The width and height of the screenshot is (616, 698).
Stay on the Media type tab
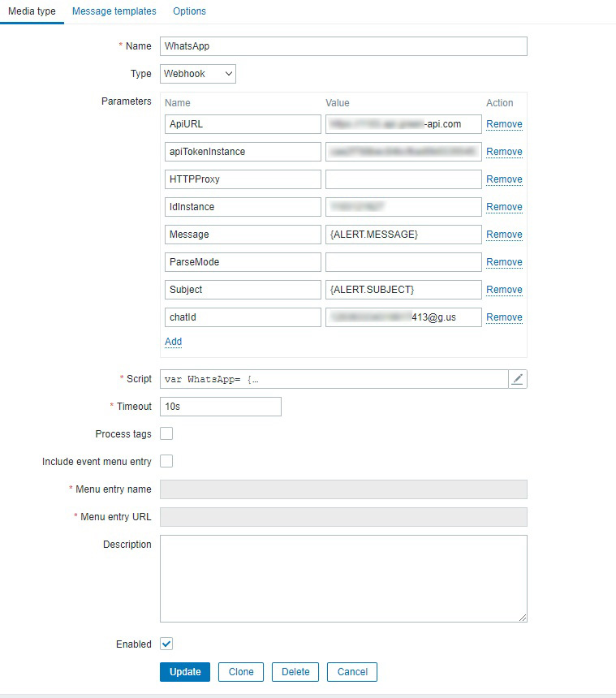pos(31,11)
